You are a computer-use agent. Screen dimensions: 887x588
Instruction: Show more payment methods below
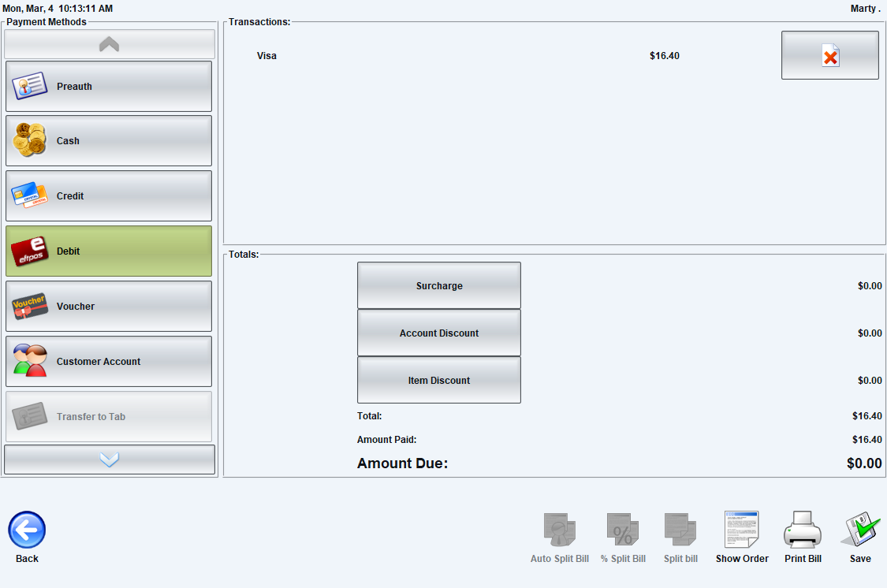(109, 459)
